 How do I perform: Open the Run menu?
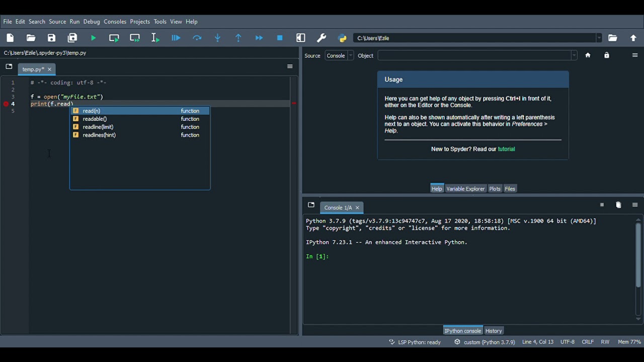coord(74,22)
